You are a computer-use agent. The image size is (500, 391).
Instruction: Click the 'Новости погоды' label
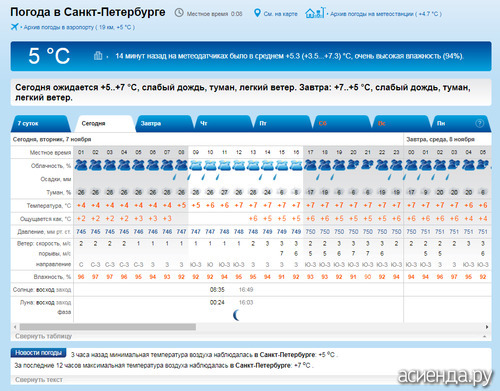[x=38, y=353]
